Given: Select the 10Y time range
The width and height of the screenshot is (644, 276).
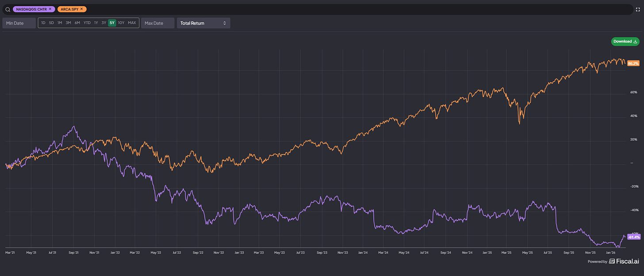Looking at the screenshot, I should click(x=121, y=23).
